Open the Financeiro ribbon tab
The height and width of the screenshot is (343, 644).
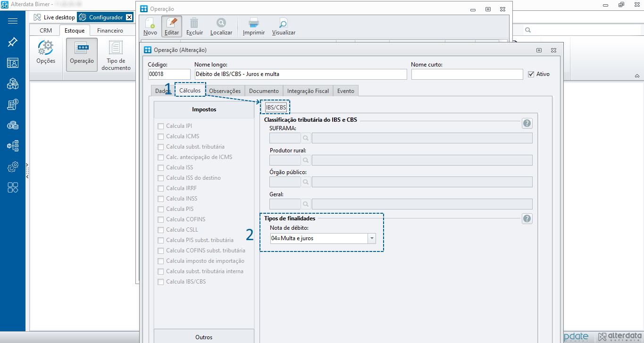110,31
